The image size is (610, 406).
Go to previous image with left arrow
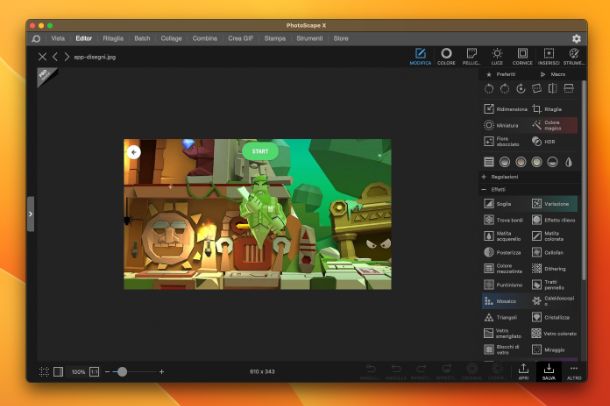(x=55, y=57)
